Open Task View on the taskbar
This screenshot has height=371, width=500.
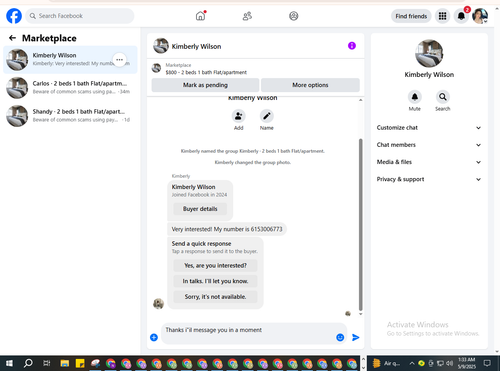[47, 363]
